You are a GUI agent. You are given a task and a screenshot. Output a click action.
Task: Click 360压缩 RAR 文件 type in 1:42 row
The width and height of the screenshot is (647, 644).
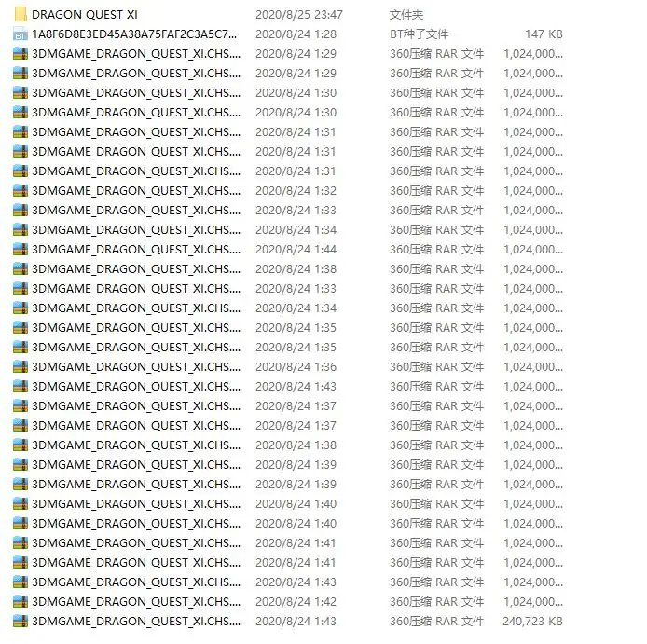(x=436, y=602)
